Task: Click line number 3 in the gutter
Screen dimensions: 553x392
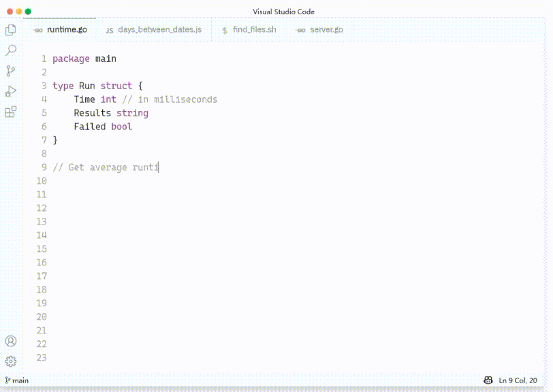Action: coord(44,86)
